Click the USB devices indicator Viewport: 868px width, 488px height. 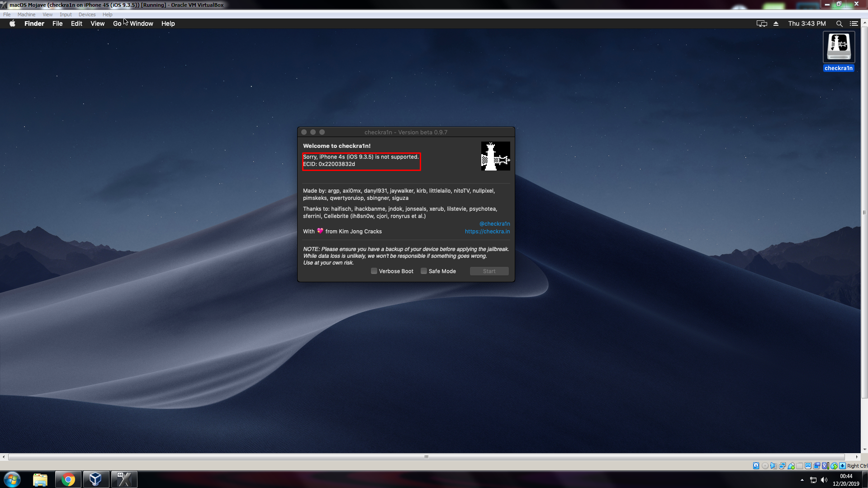click(791, 466)
